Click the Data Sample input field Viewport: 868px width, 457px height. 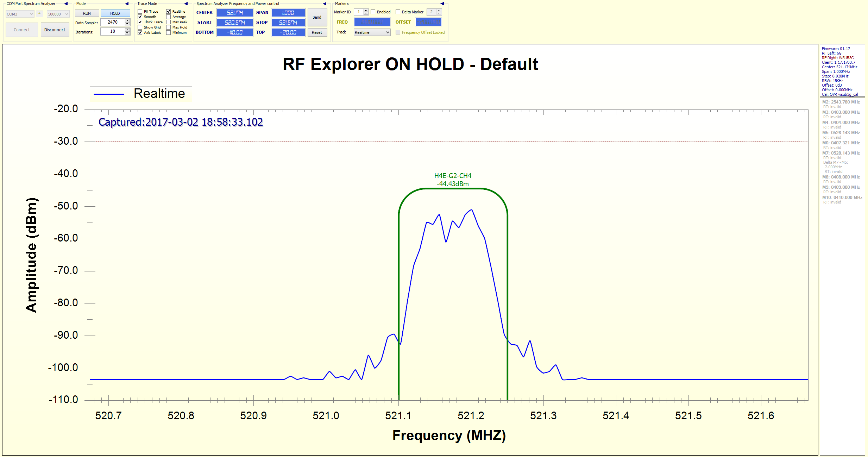113,22
